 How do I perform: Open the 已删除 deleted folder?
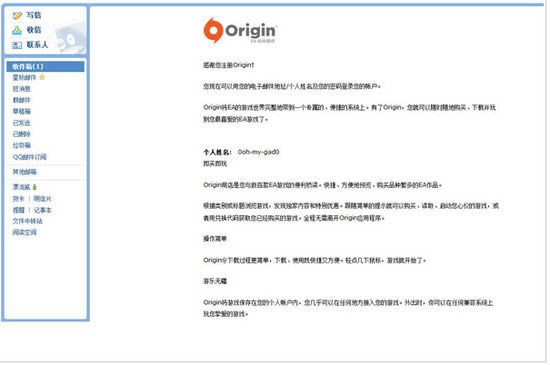(x=21, y=134)
